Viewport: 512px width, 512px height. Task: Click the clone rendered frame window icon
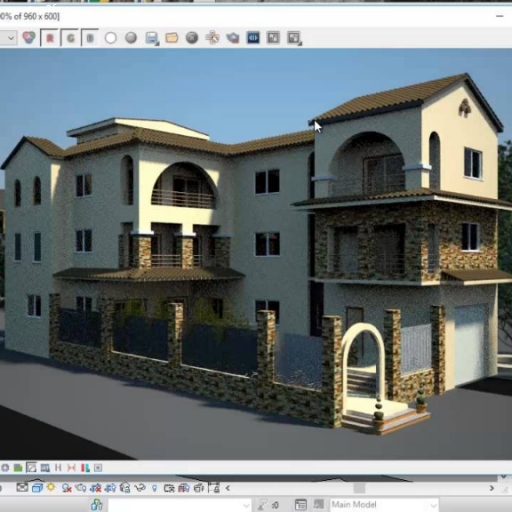pos(212,38)
